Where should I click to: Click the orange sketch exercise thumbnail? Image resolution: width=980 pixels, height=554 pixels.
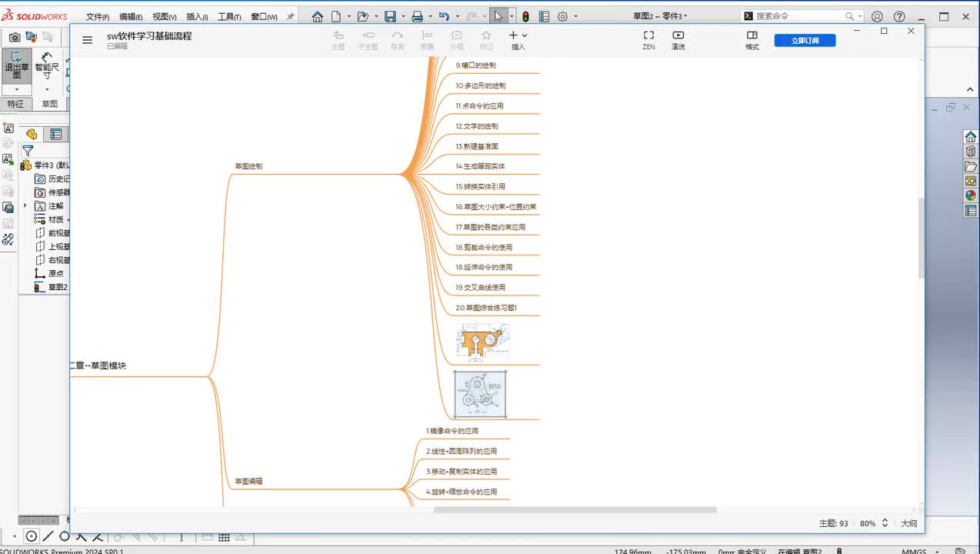pos(482,342)
